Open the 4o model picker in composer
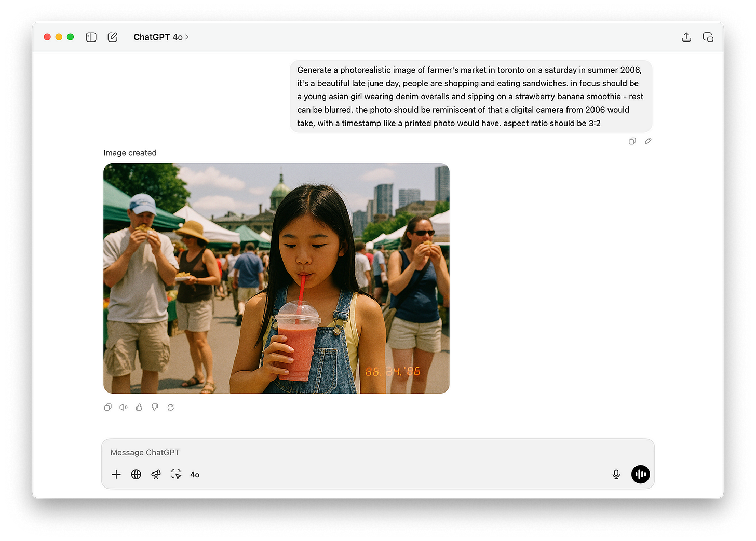 195,474
